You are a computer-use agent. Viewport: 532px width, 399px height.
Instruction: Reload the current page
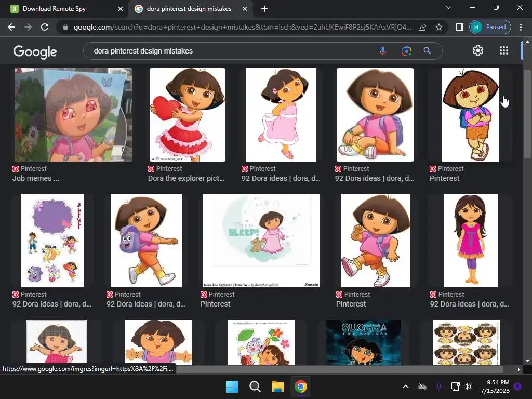(x=45, y=27)
